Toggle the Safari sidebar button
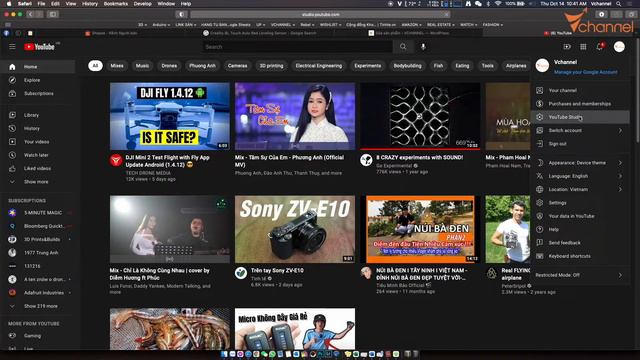The width and height of the screenshot is (640, 360). click(x=53, y=14)
